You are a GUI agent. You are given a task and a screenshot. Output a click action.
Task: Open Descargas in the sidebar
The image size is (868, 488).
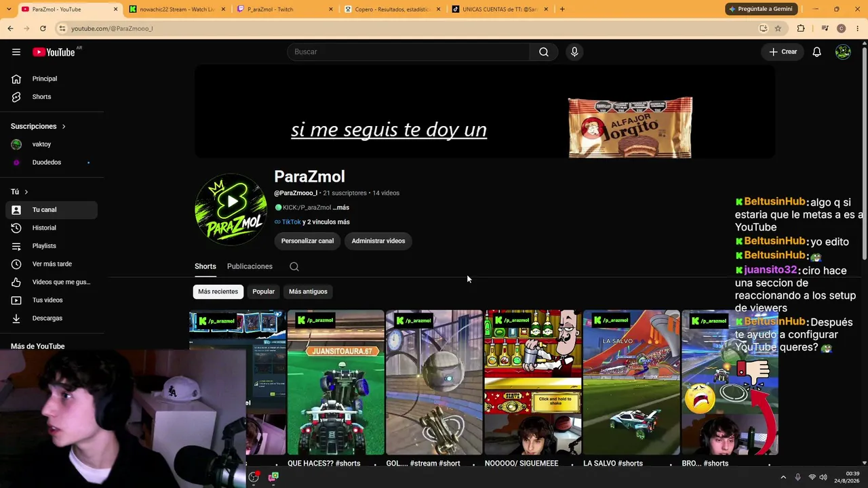coord(52,318)
